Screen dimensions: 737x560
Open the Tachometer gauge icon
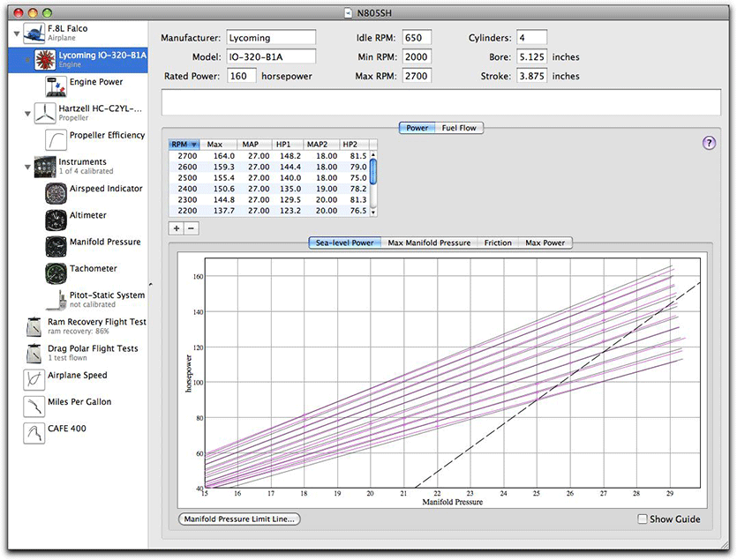click(x=56, y=273)
